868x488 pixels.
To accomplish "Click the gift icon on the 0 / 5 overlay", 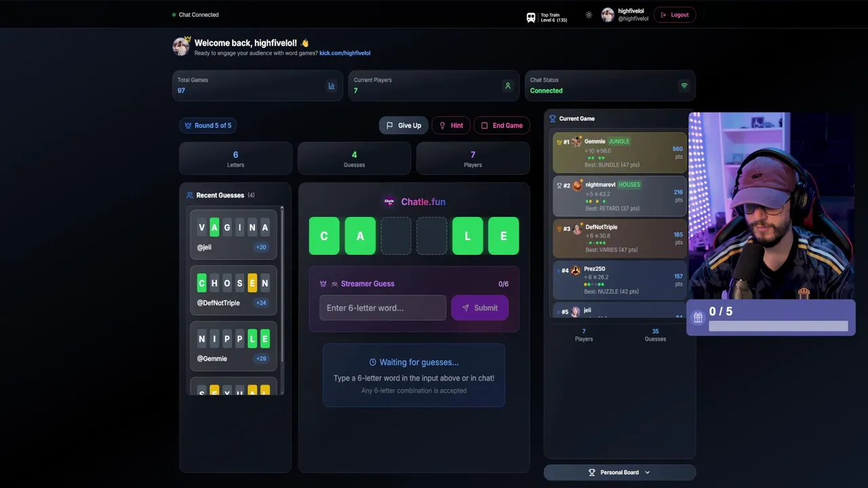I will click(698, 317).
